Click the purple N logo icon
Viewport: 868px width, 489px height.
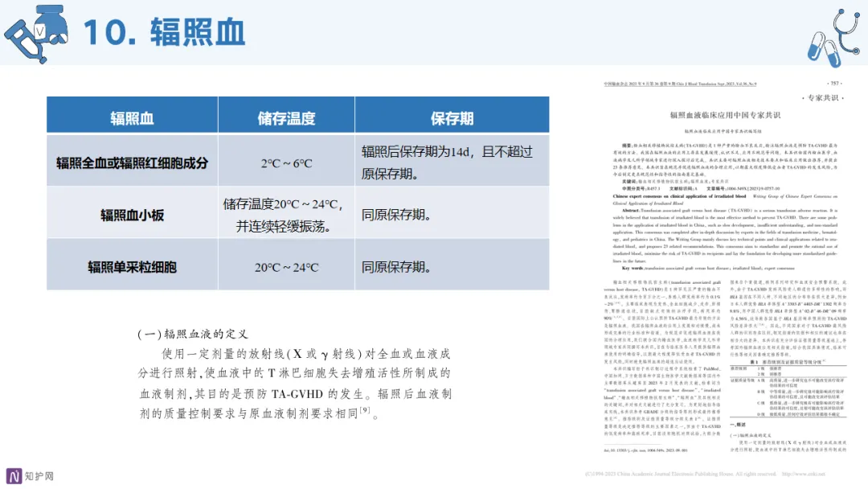(x=14, y=476)
